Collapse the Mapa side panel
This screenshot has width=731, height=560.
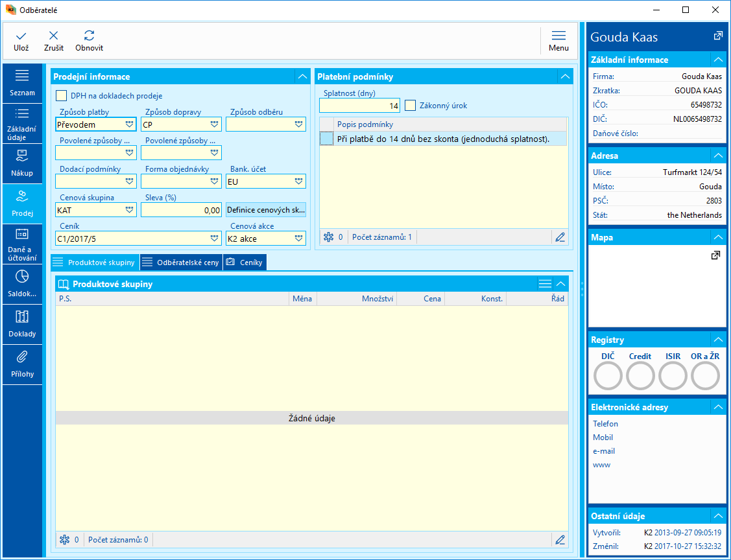718,237
